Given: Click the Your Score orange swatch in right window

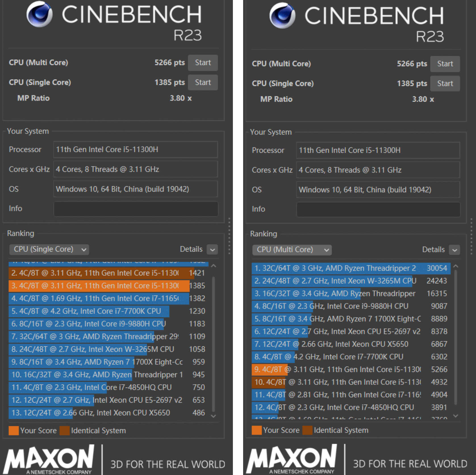Looking at the screenshot, I should tap(257, 430).
